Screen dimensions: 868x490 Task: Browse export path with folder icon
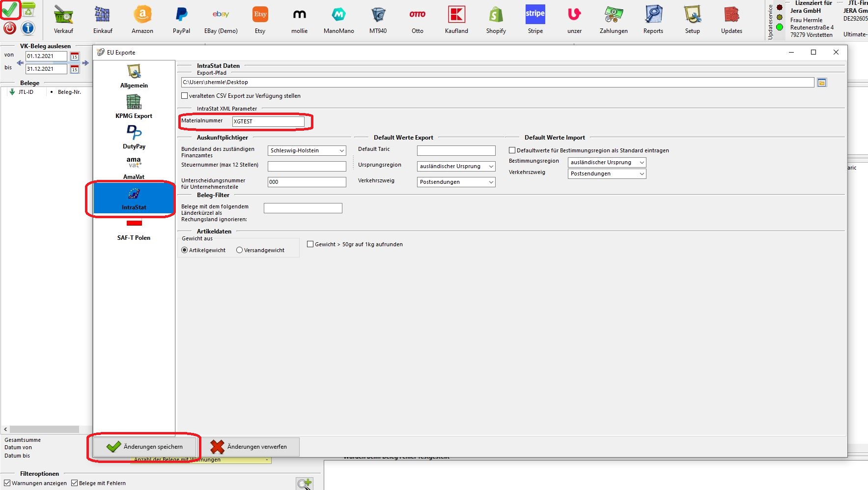click(822, 83)
